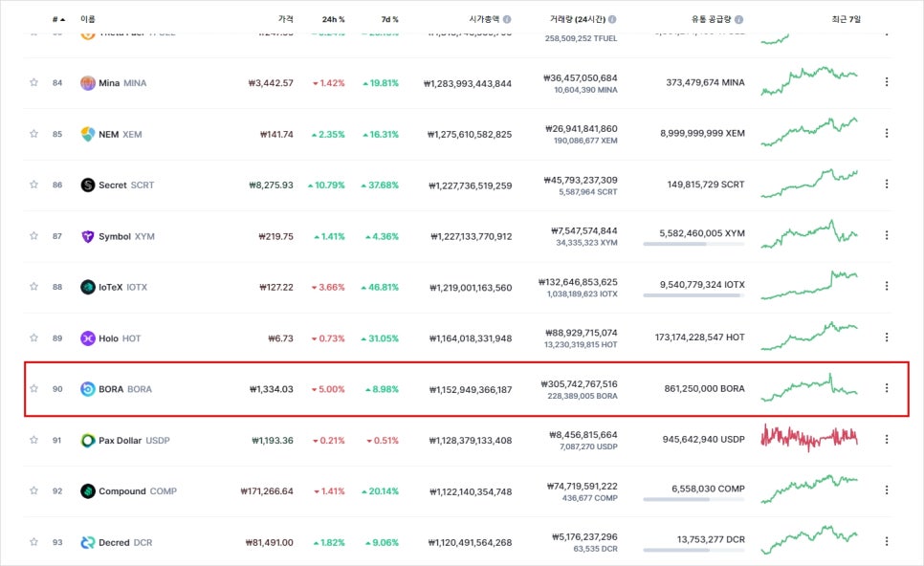Screen dimensions: 924x566
Task: Click the Symbol XYM circulating supply bar
Action: [x=693, y=244]
